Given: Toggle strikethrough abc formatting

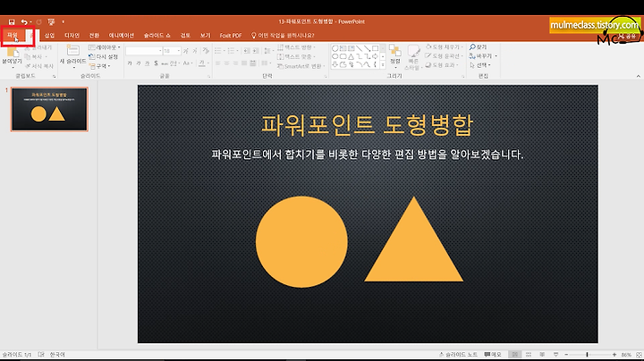Looking at the screenshot, I should pos(165,63).
